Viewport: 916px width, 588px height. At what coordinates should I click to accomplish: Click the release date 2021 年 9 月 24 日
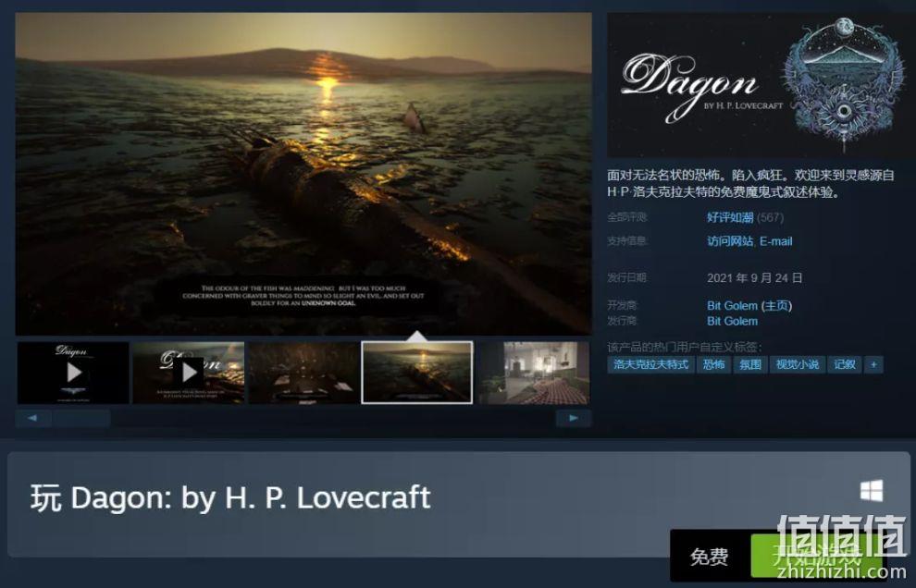(x=754, y=278)
